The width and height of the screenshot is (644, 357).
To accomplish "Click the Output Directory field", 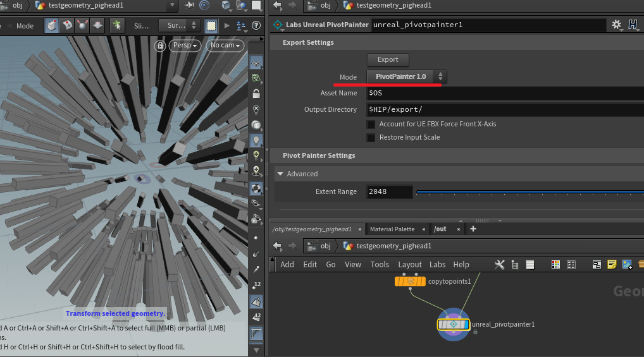I will 505,109.
